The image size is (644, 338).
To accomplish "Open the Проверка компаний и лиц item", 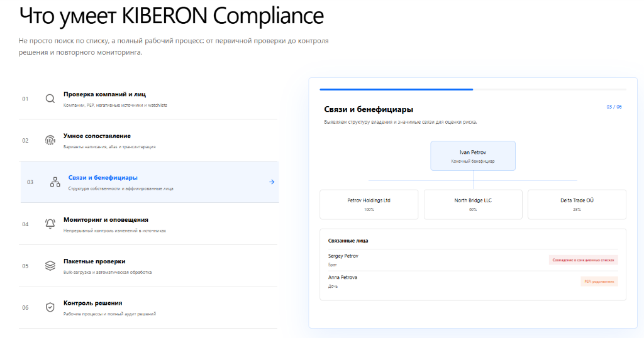I will 148,99.
